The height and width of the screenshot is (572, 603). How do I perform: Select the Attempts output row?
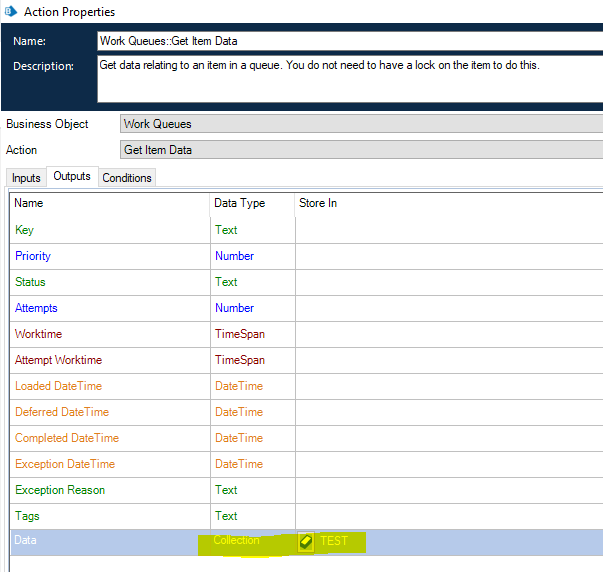coord(306,308)
